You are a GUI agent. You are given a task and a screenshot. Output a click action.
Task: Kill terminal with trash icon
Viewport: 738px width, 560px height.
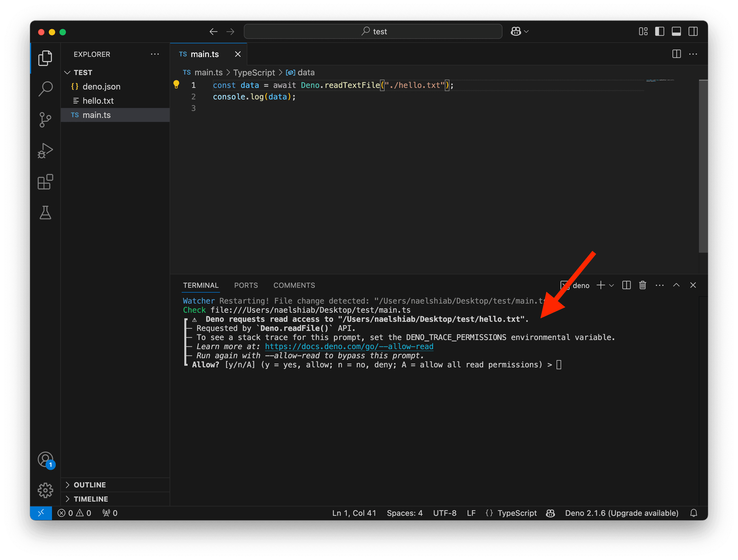(x=643, y=285)
